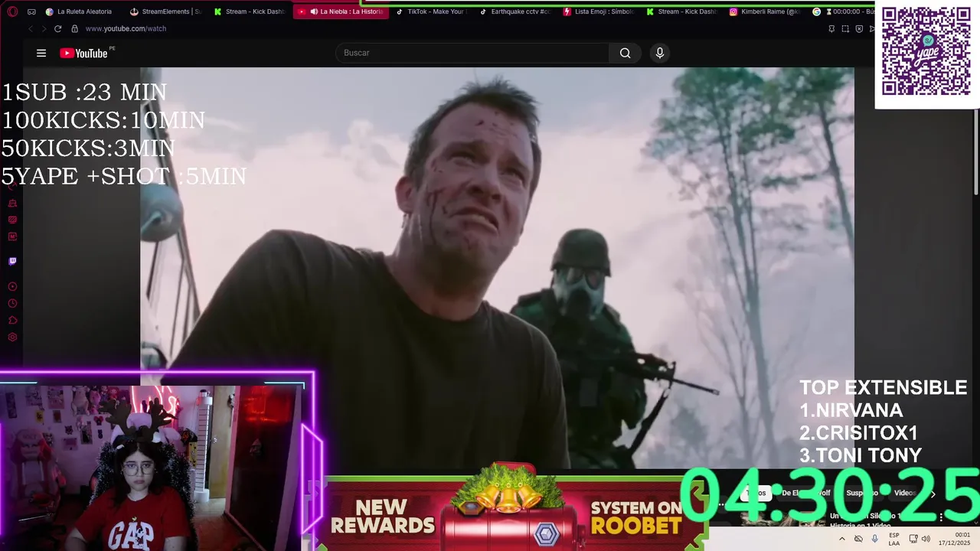Switch to Kimberli Raime Instagram tab
Image resolution: width=980 pixels, height=551 pixels.
pos(765,11)
